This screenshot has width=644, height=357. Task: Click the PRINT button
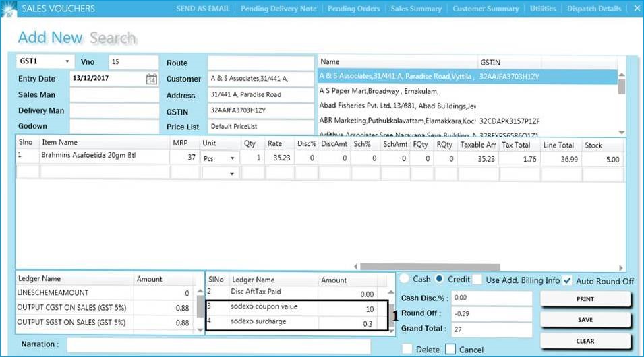click(x=585, y=299)
